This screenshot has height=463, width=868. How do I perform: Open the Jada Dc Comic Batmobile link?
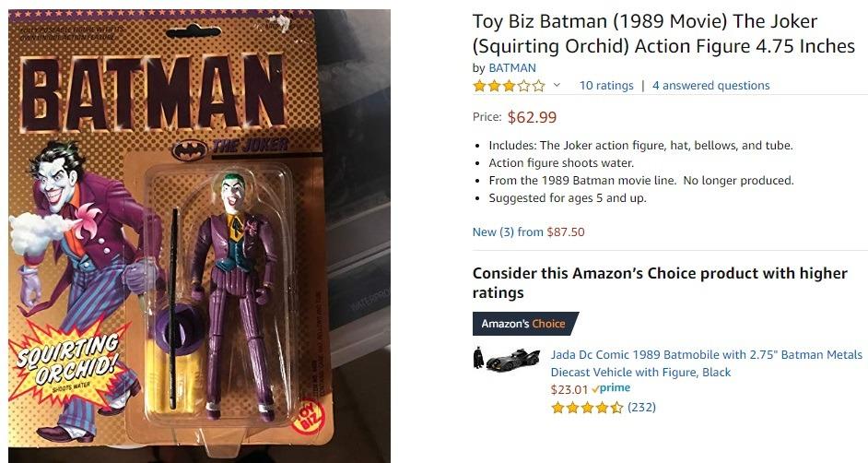coord(706,362)
